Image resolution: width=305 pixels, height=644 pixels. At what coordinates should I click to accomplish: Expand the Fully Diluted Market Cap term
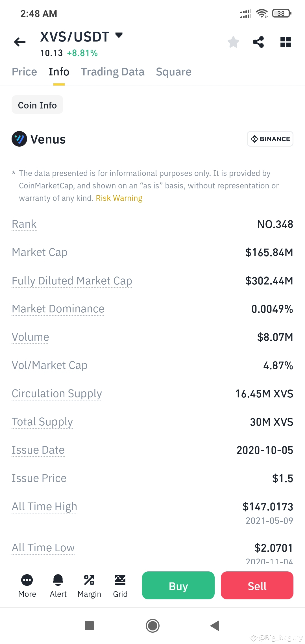(x=72, y=280)
